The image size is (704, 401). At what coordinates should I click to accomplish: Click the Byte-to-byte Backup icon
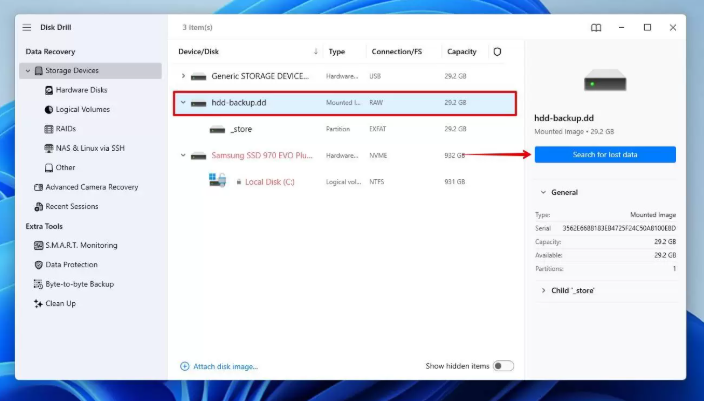39,284
